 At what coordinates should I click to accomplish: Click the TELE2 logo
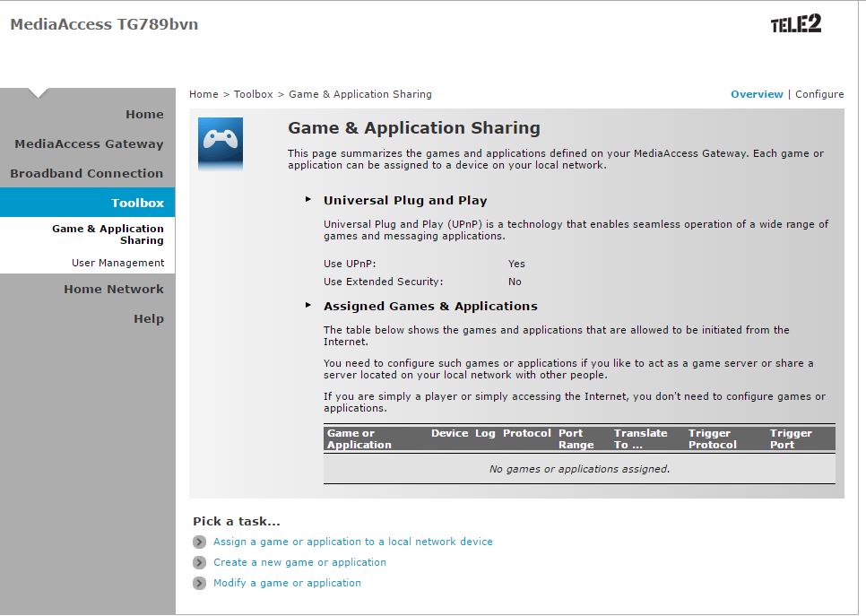click(796, 23)
